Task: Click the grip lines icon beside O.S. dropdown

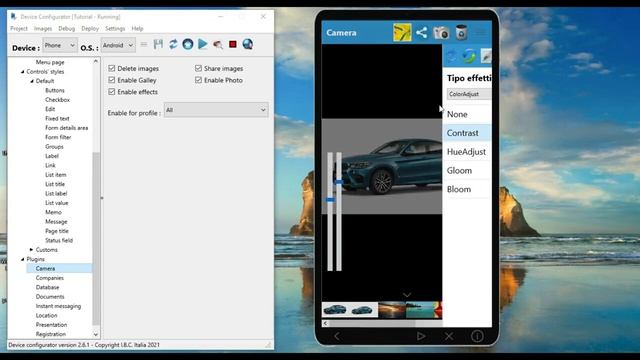Action: [144, 44]
